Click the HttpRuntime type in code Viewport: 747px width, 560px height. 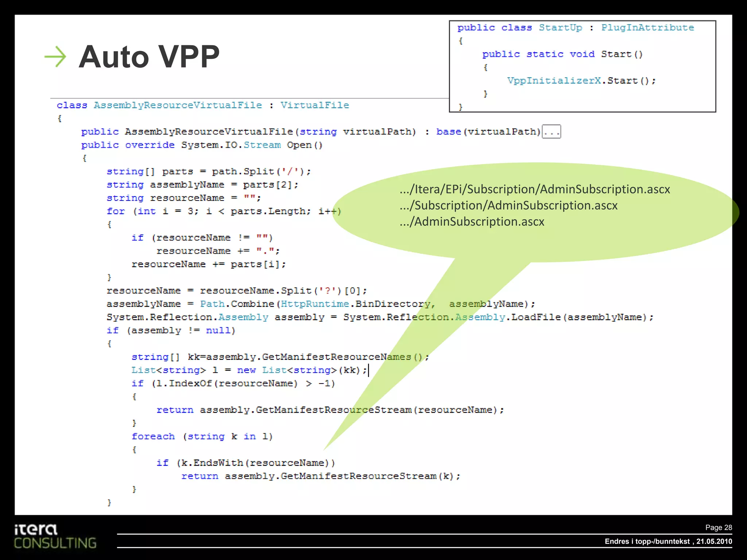click(314, 304)
